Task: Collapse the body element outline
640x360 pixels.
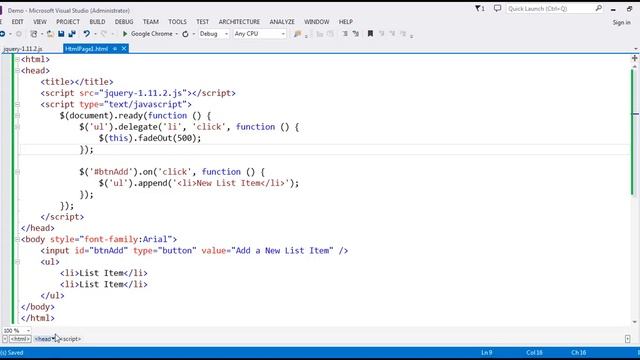Action: point(18,239)
